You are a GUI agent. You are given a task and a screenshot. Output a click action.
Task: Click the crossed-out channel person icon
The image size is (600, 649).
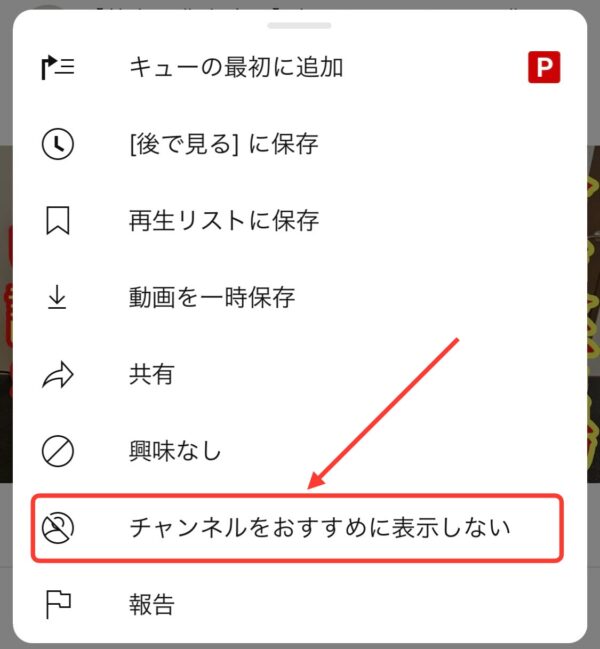coord(58,528)
